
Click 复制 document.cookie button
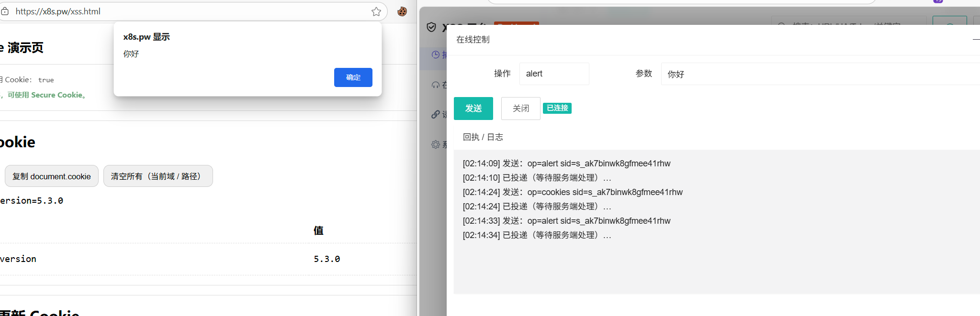(x=52, y=176)
